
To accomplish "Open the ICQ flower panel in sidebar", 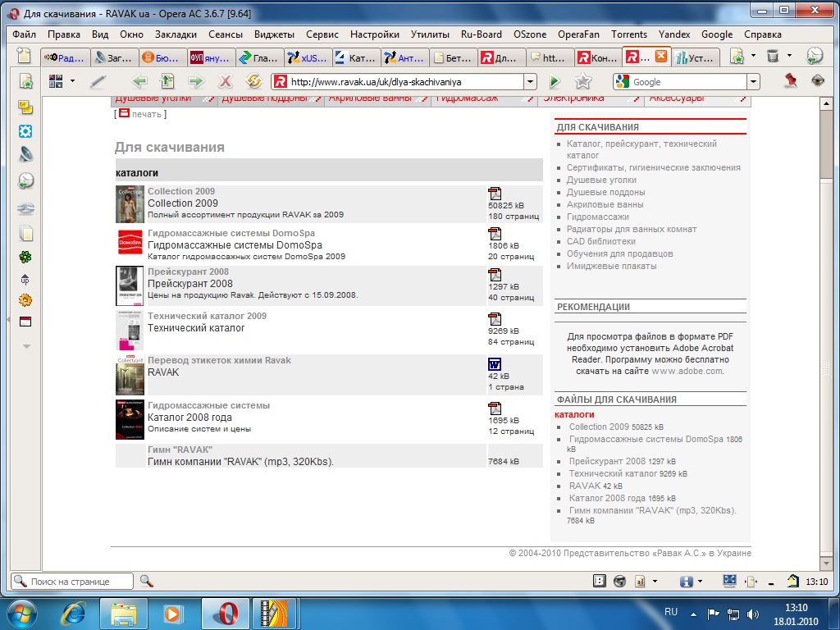I will tap(25, 257).
